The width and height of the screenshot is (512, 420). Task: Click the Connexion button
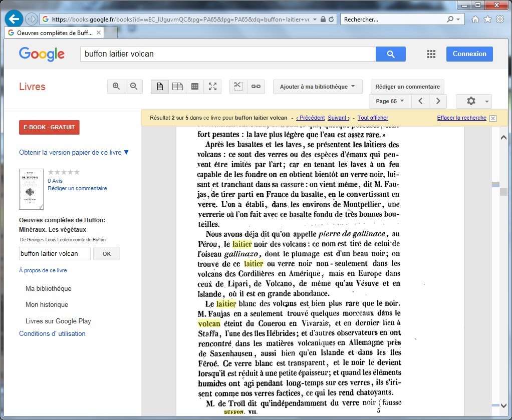click(469, 54)
